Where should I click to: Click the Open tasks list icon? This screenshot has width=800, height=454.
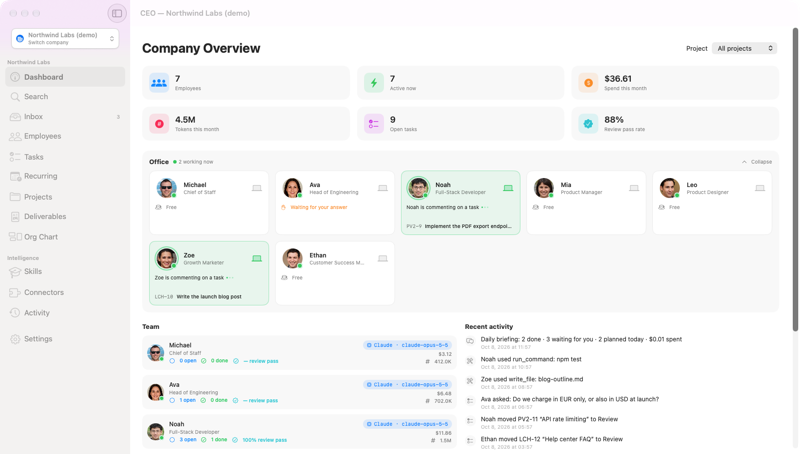click(374, 124)
